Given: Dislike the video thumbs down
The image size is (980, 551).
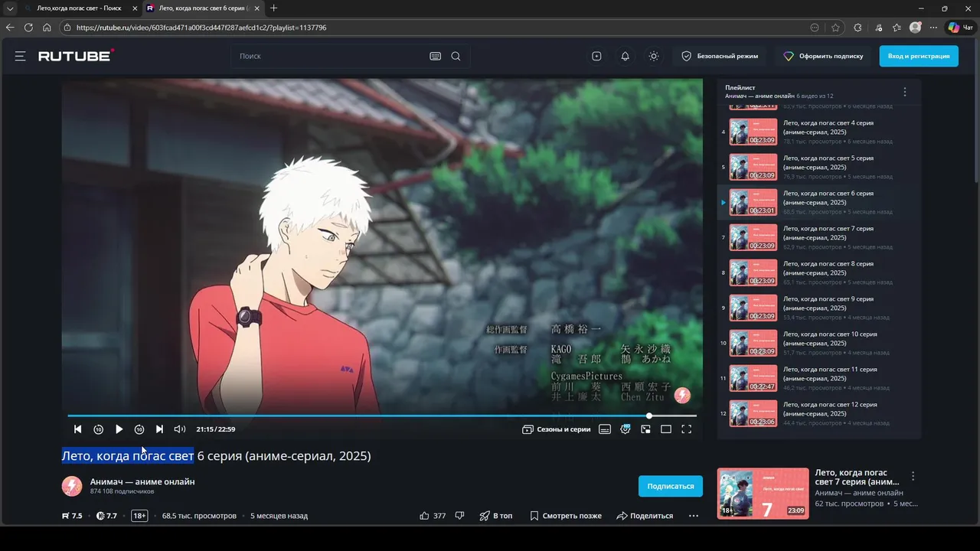Looking at the screenshot, I should [x=459, y=516].
